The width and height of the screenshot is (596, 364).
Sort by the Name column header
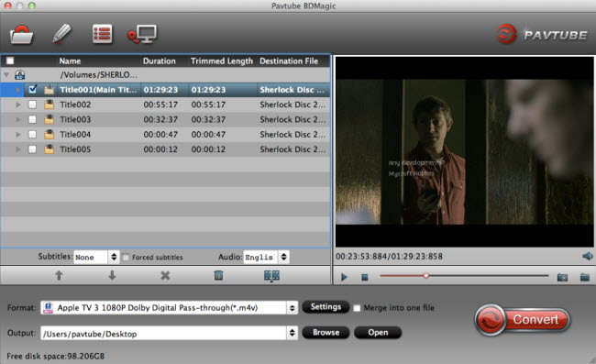point(70,61)
